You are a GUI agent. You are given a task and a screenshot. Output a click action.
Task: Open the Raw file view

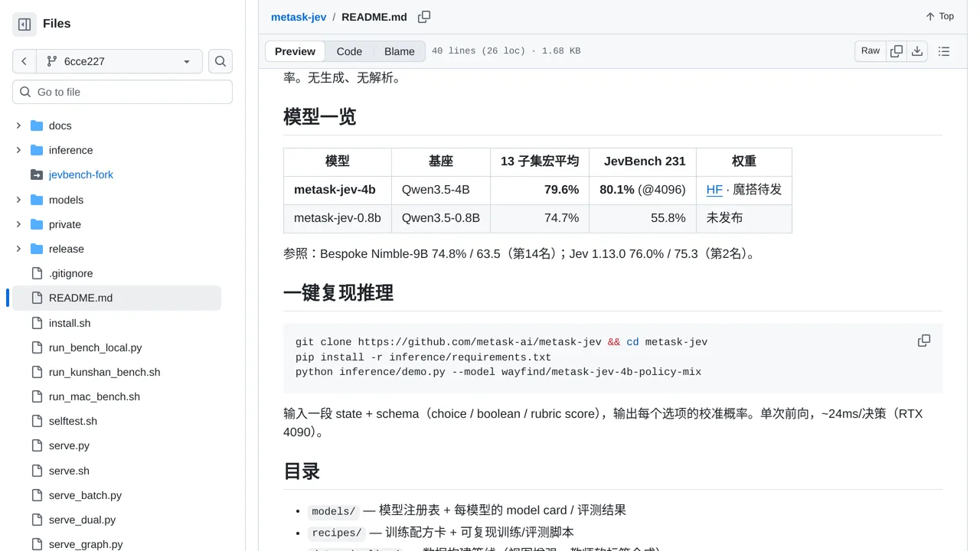[x=871, y=51]
